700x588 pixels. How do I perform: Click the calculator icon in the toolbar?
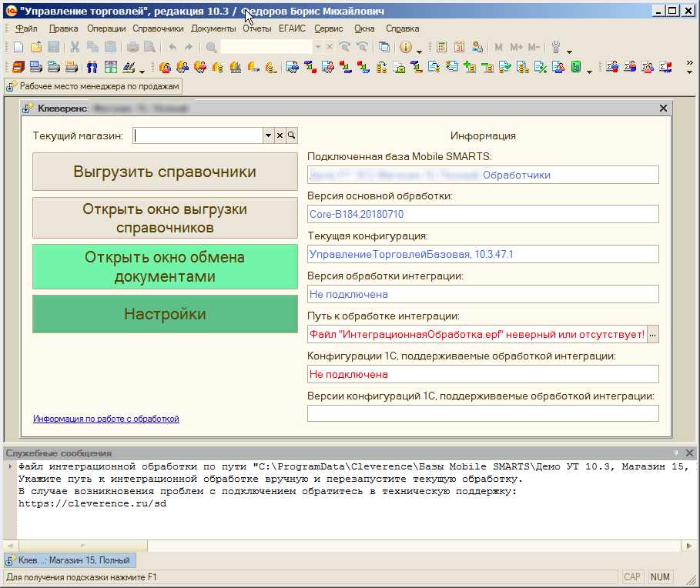[x=441, y=47]
